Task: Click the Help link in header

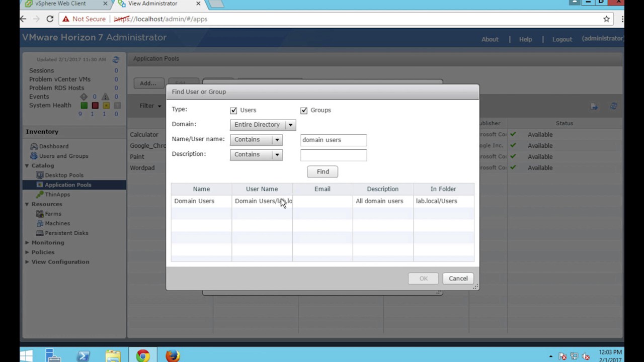Action: tap(525, 39)
